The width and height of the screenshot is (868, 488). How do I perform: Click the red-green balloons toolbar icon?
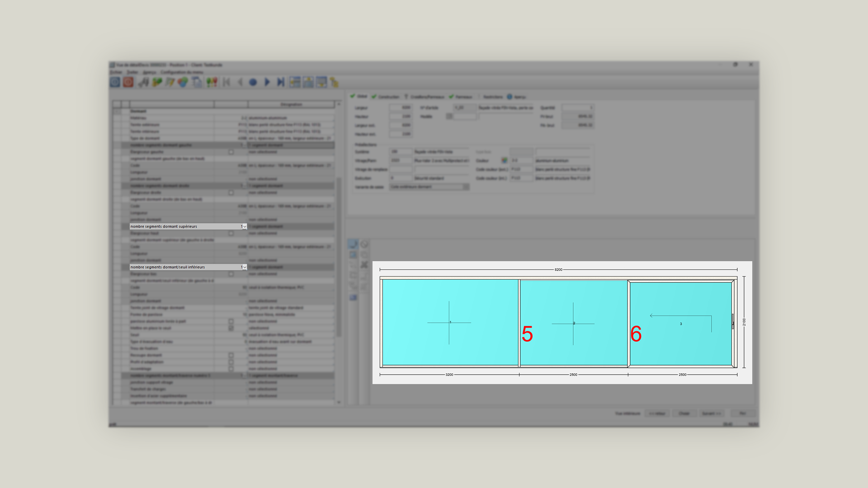[x=212, y=82]
